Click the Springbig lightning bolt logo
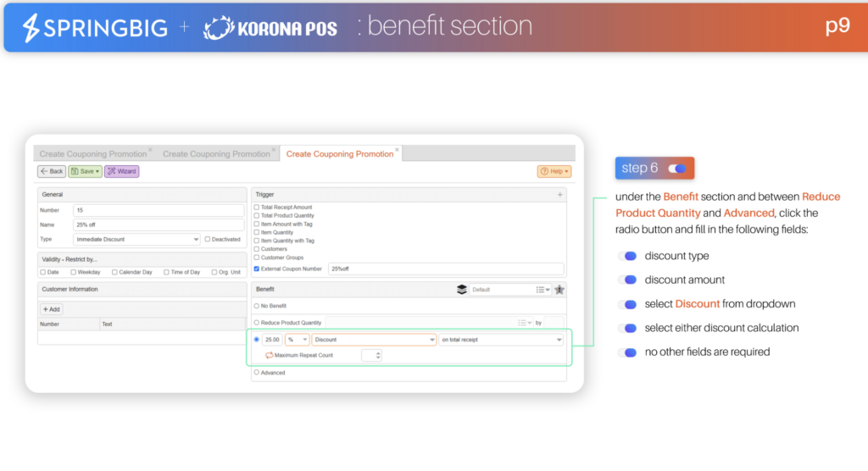Image resolution: width=868 pixels, height=471 pixels. [31, 27]
